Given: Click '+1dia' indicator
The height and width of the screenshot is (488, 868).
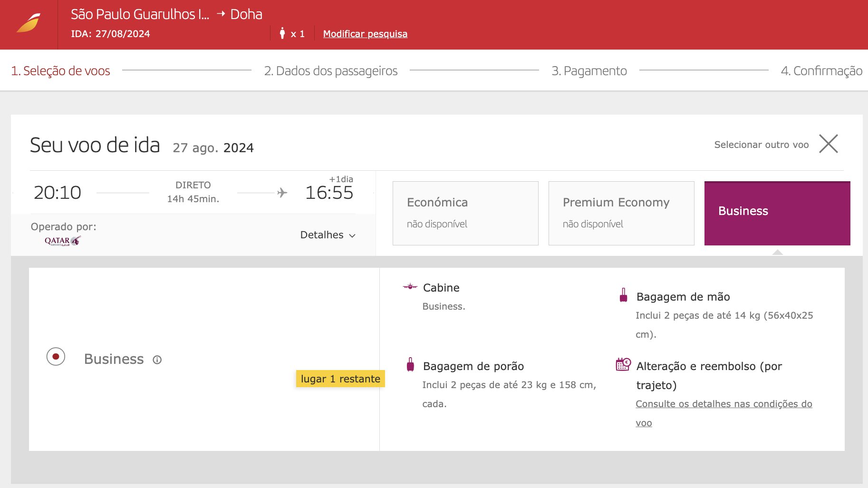Looking at the screenshot, I should pyautogui.click(x=341, y=179).
